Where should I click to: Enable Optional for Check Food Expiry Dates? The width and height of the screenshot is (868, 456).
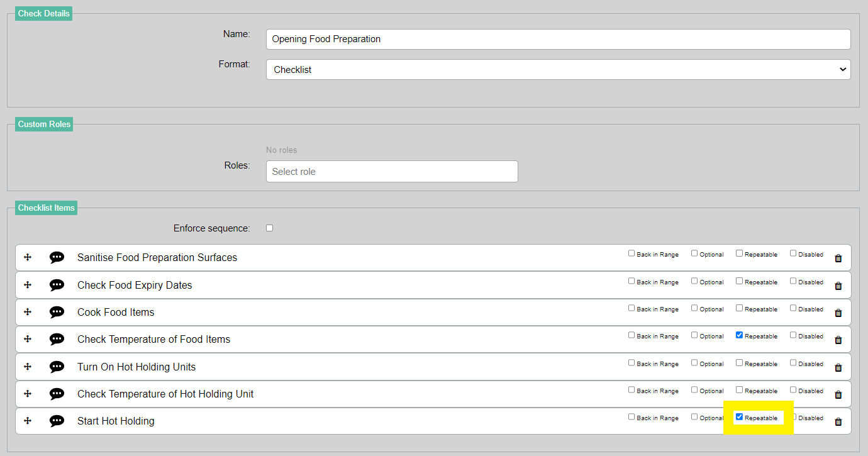point(694,281)
